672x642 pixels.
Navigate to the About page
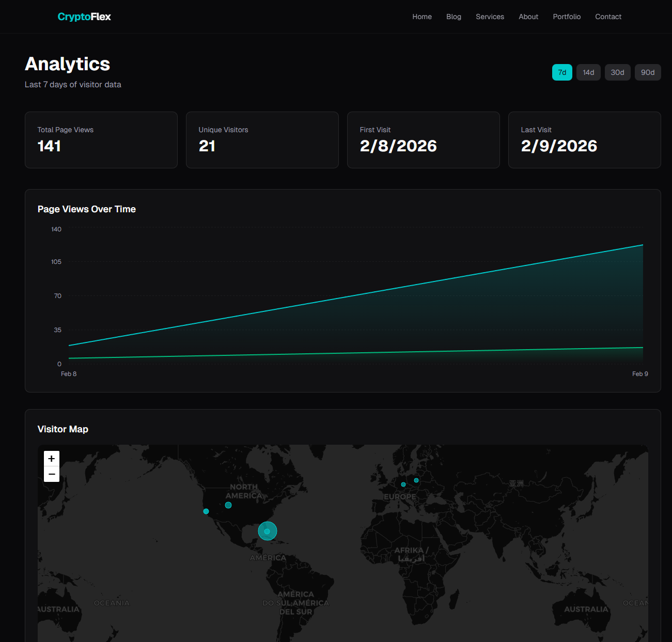click(528, 17)
